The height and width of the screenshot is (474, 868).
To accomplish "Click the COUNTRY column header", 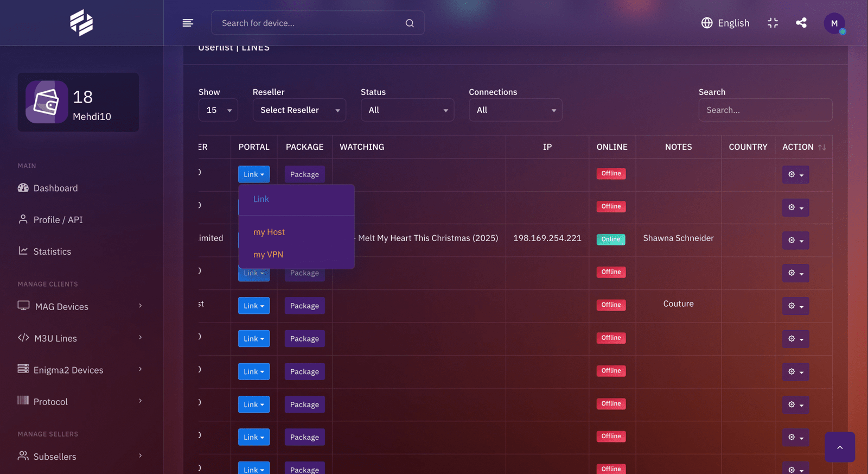I will [x=748, y=147].
